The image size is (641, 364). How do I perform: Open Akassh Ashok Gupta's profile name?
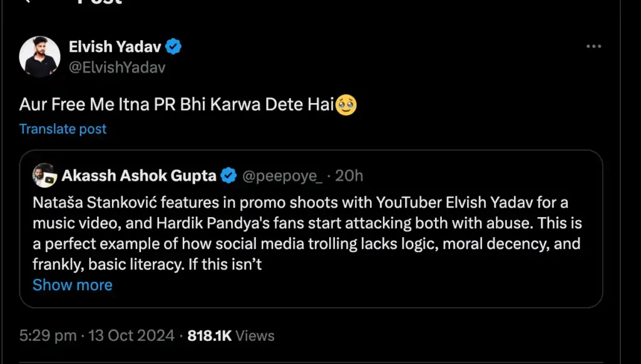[139, 176]
